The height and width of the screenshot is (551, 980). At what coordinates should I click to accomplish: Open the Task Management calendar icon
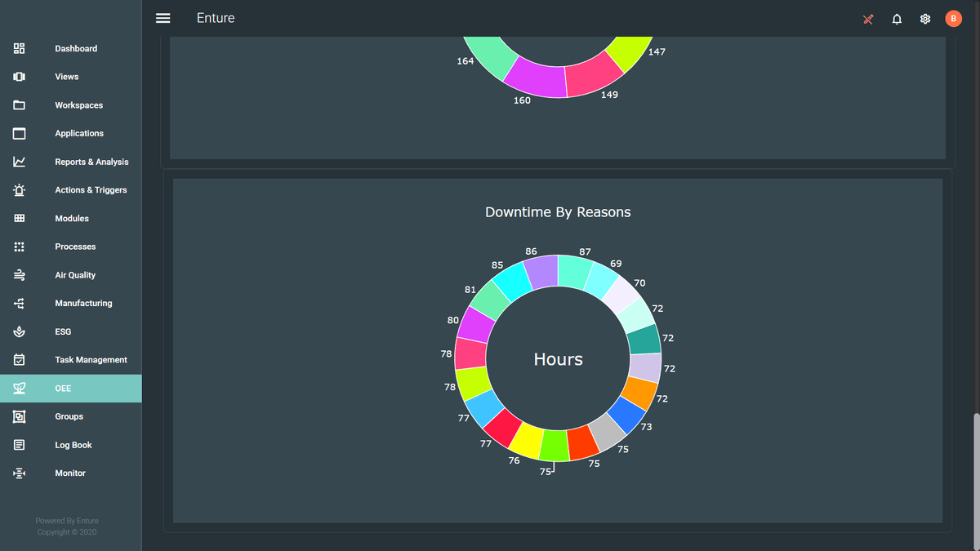click(x=19, y=359)
